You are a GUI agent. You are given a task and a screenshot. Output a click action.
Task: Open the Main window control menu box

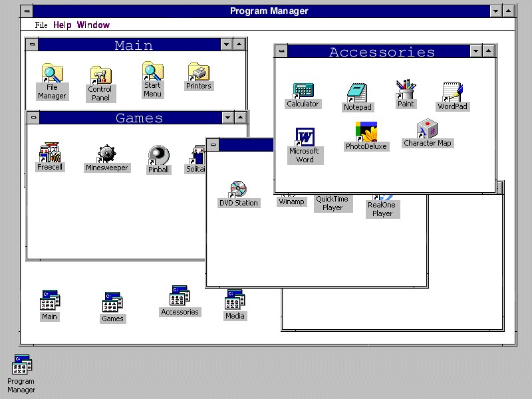(x=32, y=45)
